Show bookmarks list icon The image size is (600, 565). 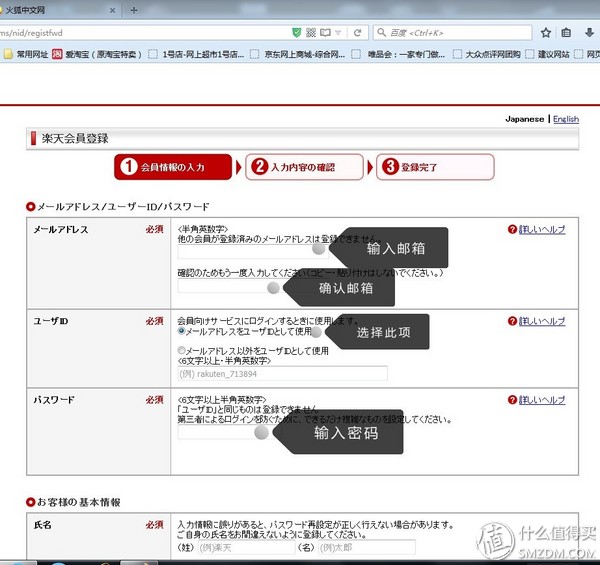click(x=566, y=33)
